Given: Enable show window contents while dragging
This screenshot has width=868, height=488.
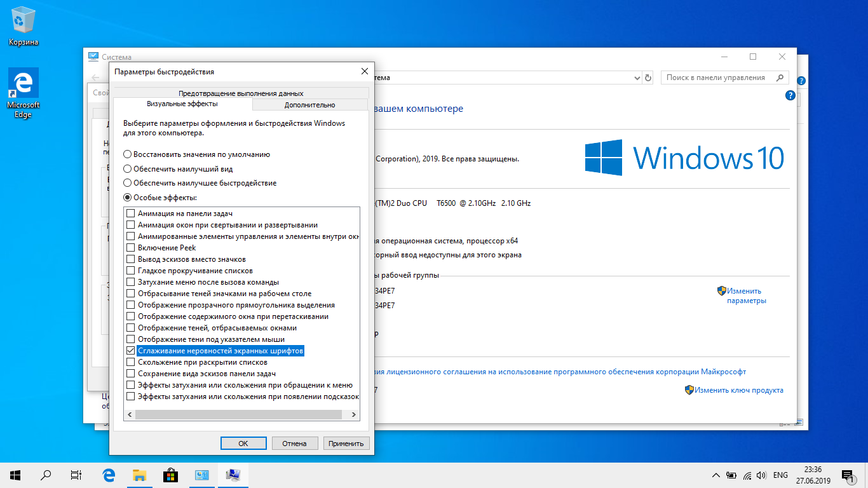Looking at the screenshot, I should point(131,316).
